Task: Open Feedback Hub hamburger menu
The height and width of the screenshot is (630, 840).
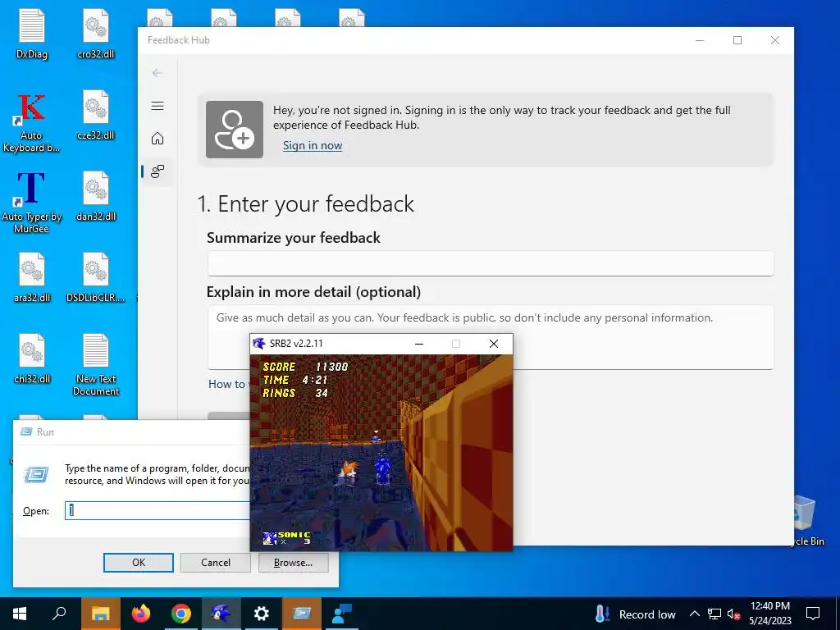Action: pos(157,106)
